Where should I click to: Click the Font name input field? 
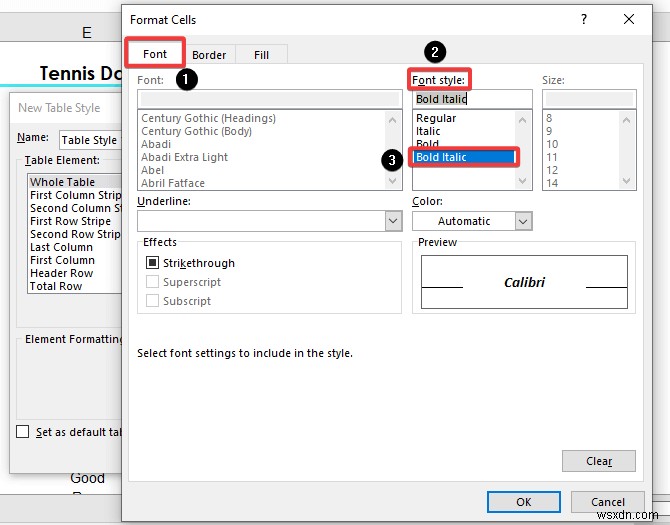click(x=270, y=99)
